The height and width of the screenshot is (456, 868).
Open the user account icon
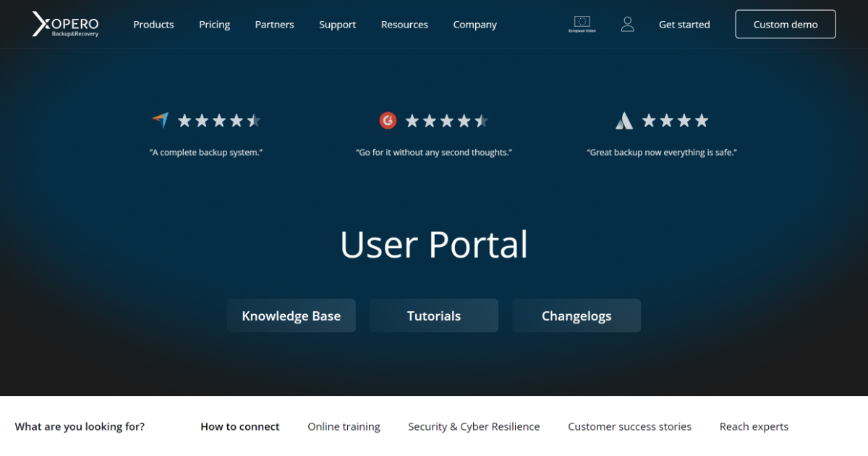(x=627, y=24)
